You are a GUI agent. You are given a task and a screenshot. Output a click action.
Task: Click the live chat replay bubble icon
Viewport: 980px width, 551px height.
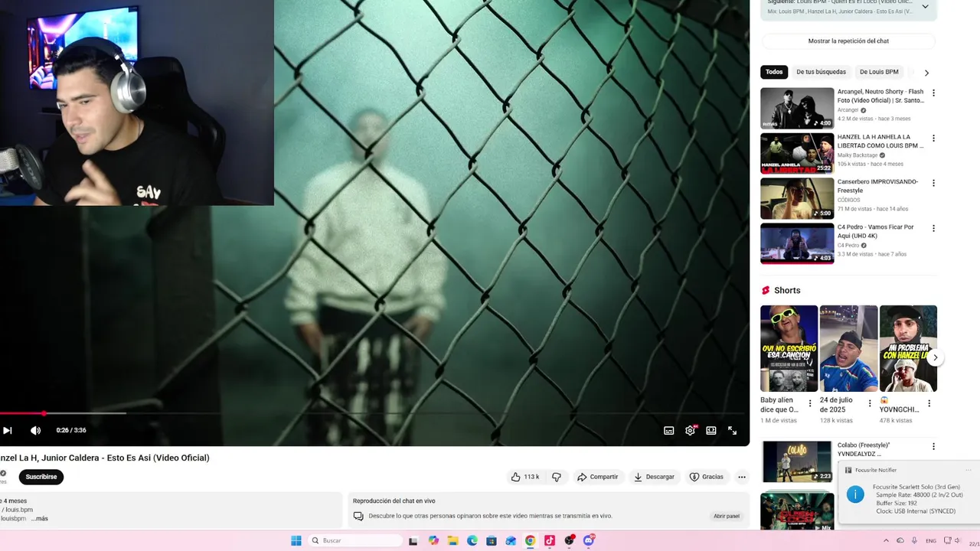click(x=358, y=517)
